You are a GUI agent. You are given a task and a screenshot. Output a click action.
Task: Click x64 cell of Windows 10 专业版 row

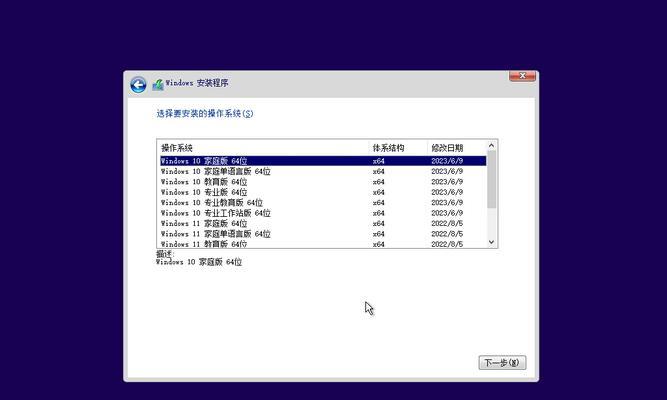click(x=379, y=192)
